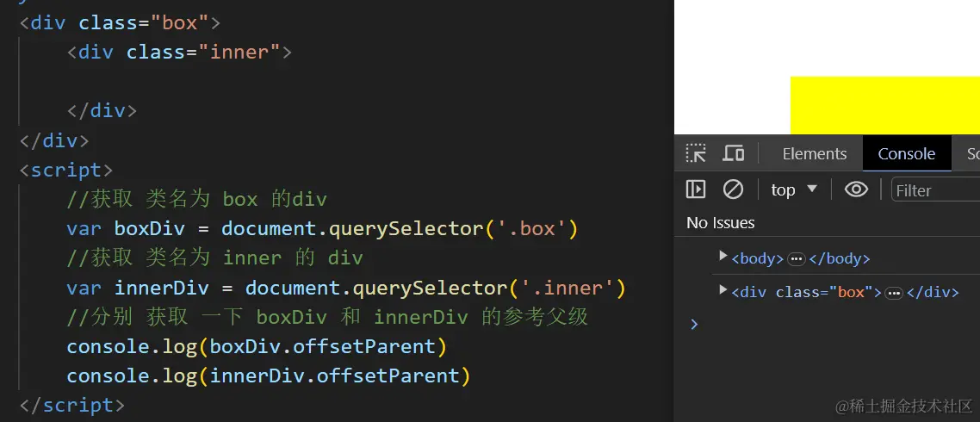Image resolution: width=980 pixels, height=422 pixels.
Task: Click the div class="box" opening line
Action: 120,23
